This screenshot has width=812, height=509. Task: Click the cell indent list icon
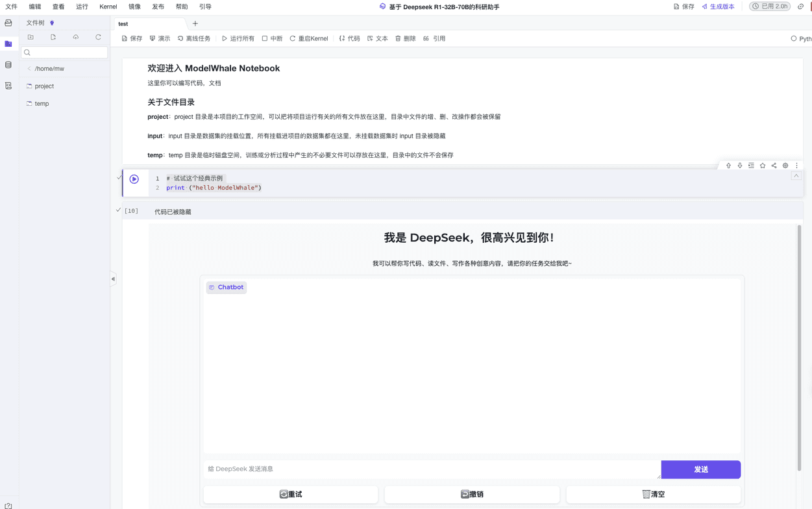pyautogui.click(x=751, y=166)
